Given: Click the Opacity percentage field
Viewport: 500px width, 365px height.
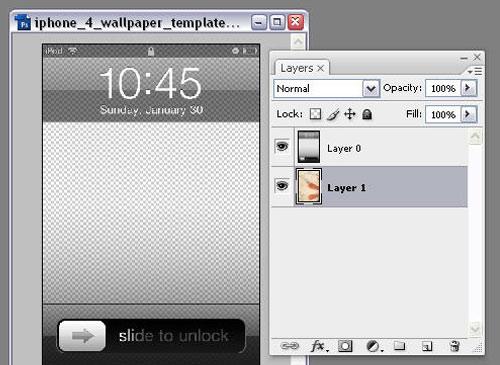Looking at the screenshot, I should pyautogui.click(x=443, y=88).
